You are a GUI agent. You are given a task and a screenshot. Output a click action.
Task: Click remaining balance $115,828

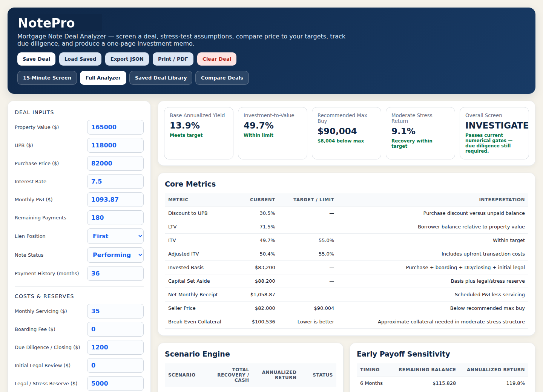coord(444,383)
